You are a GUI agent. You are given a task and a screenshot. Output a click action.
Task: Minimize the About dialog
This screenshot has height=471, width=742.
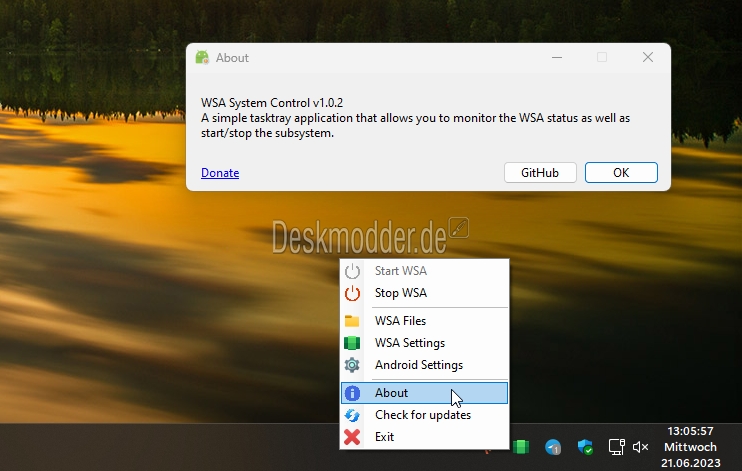click(x=557, y=58)
